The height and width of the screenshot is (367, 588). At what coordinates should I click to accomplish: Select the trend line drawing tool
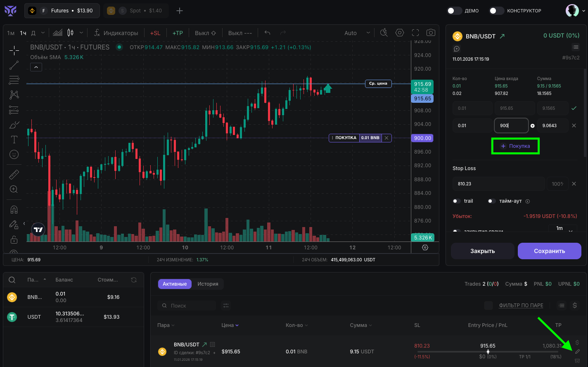click(x=14, y=65)
